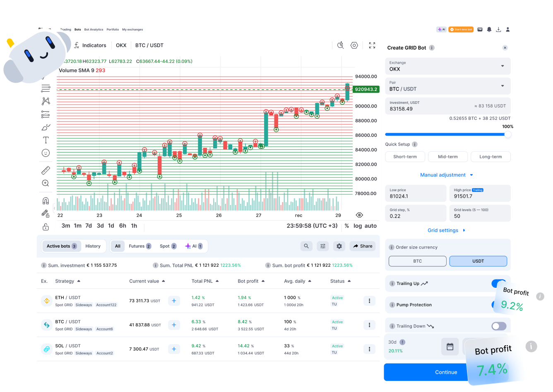
Task: Select BTC as order size currency
Action: (x=417, y=261)
